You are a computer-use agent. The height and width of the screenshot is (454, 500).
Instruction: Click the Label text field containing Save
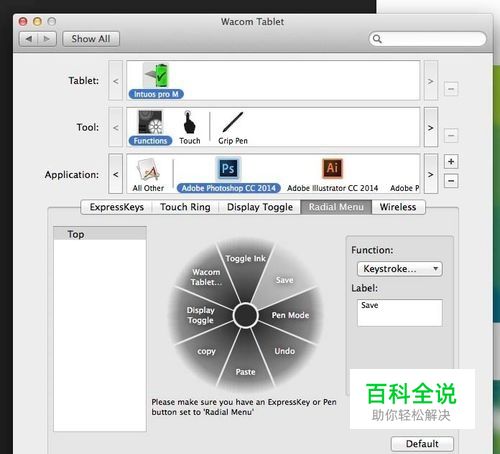point(400,313)
